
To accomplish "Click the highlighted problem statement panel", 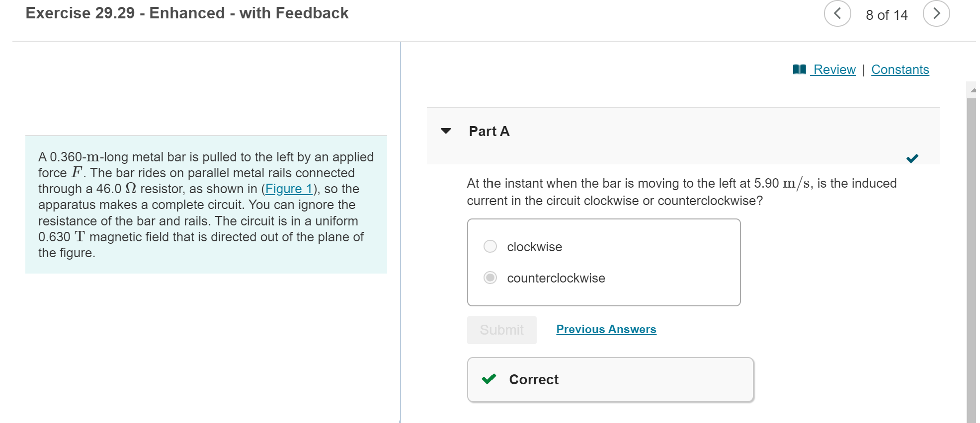I will coord(206,205).
